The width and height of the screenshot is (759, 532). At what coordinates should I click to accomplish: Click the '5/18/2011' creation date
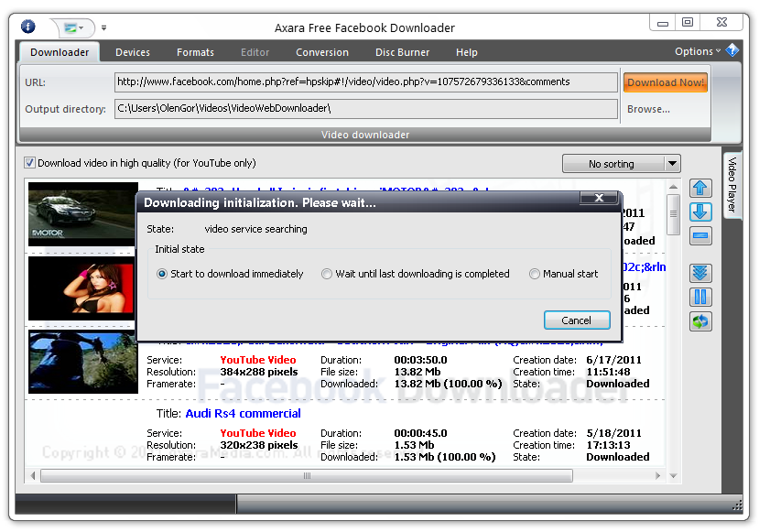pos(613,433)
